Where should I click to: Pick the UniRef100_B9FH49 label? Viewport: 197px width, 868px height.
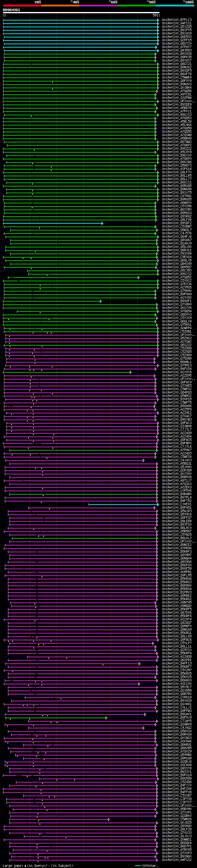177,294
